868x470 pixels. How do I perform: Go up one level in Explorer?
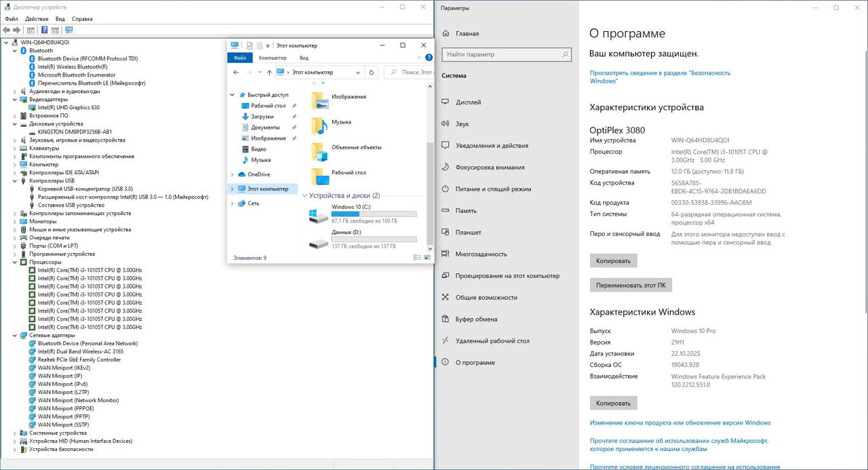tap(269, 72)
